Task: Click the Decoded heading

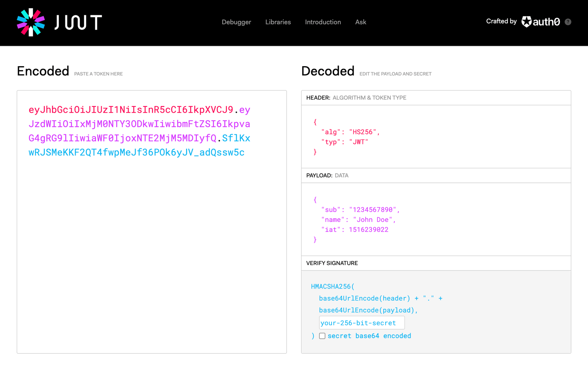Action: [328, 71]
